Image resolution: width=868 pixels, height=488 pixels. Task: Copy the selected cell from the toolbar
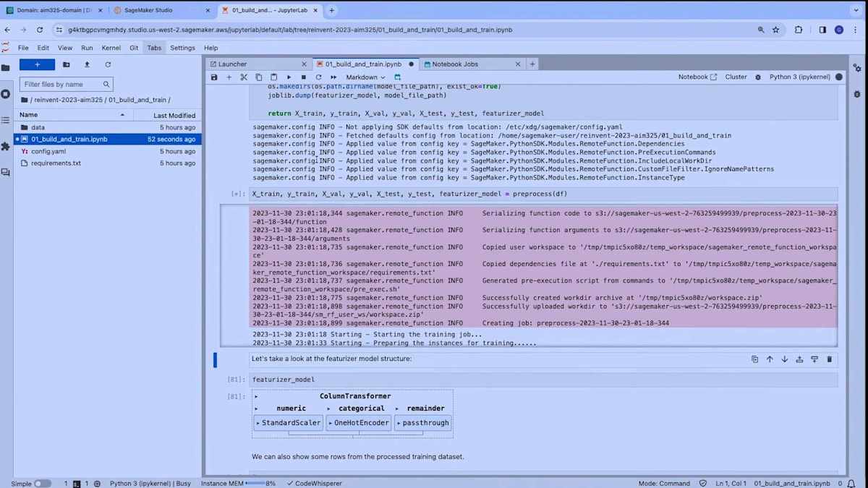click(259, 77)
